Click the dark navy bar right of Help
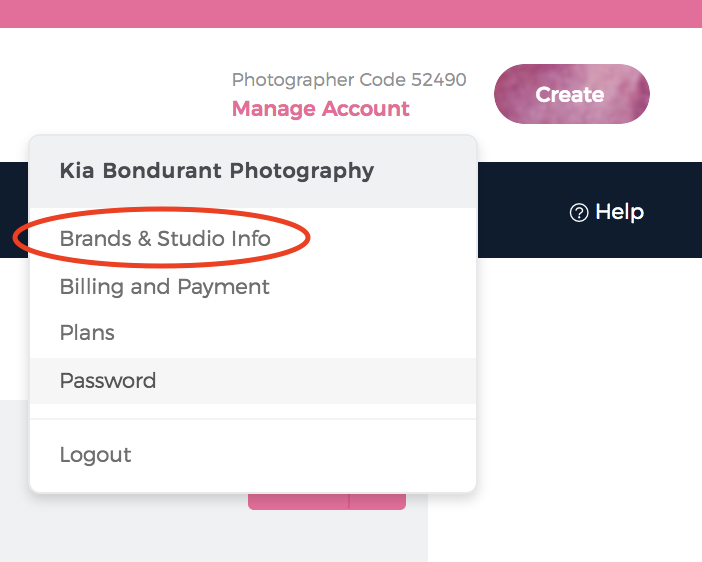The height and width of the screenshot is (562, 702). coord(675,210)
